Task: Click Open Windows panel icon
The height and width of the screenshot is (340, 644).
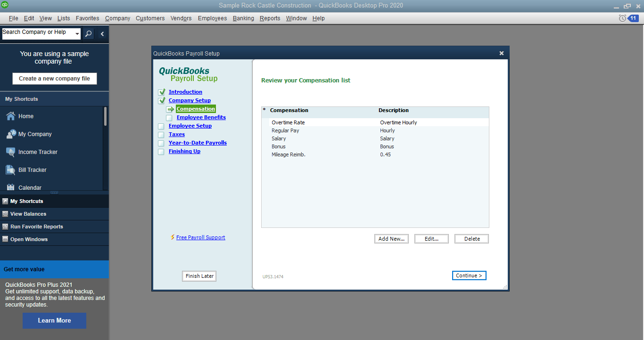Action: (5, 239)
